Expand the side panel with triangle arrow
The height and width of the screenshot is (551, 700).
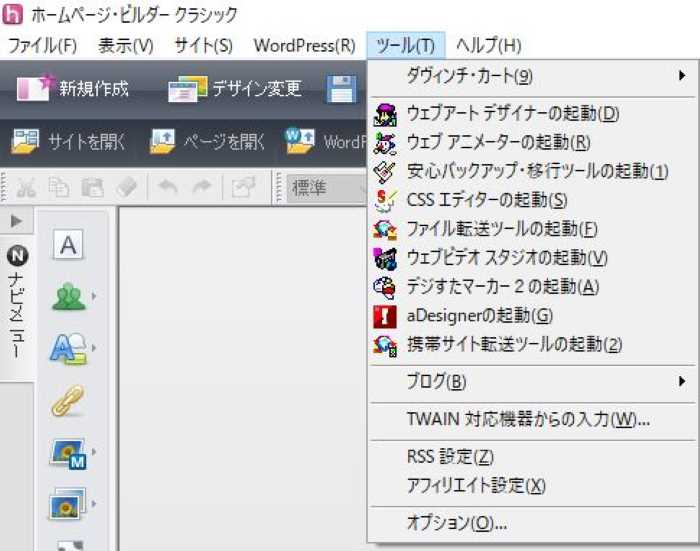click(16, 221)
